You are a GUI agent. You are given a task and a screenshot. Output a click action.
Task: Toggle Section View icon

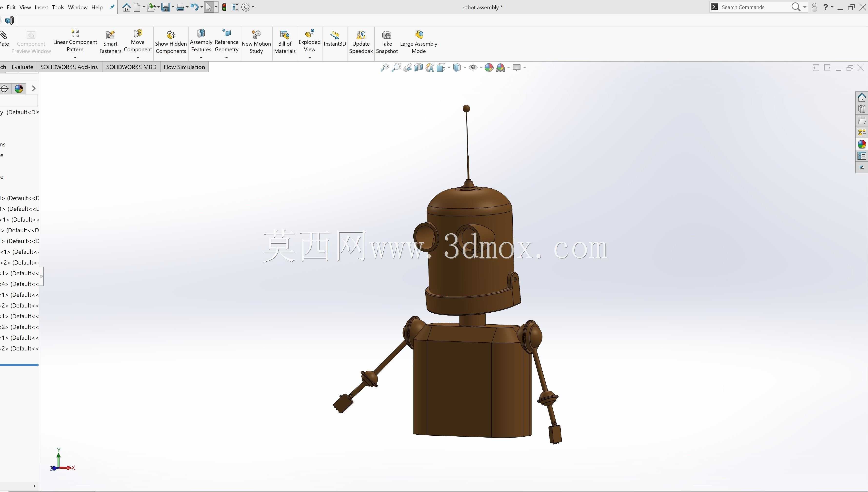(418, 68)
